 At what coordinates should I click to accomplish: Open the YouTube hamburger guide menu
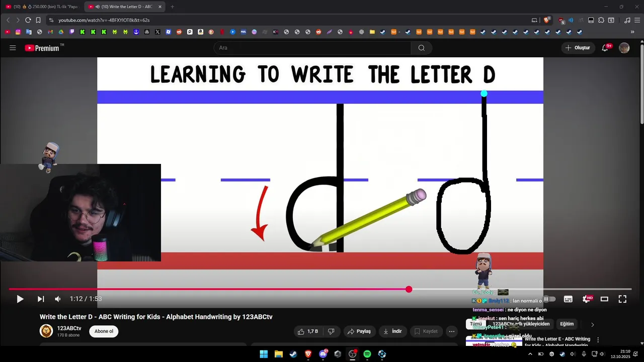point(13,48)
